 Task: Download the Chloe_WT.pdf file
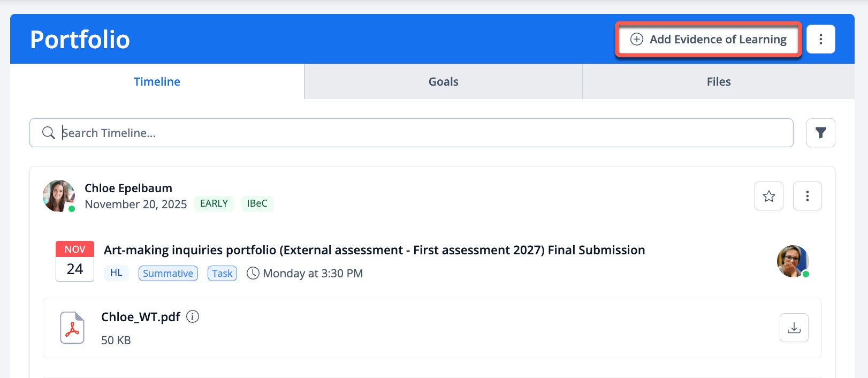pos(794,328)
